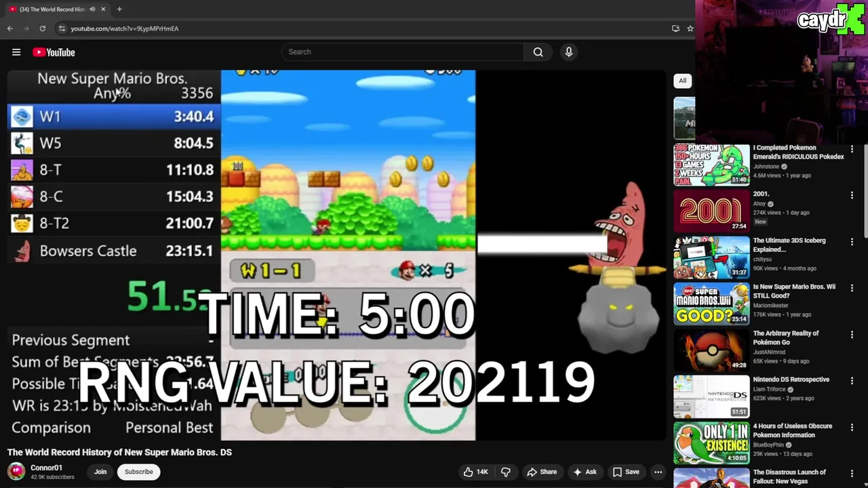
Task: Open title 'Nintendo DS Retrospective'
Action: tap(791, 380)
